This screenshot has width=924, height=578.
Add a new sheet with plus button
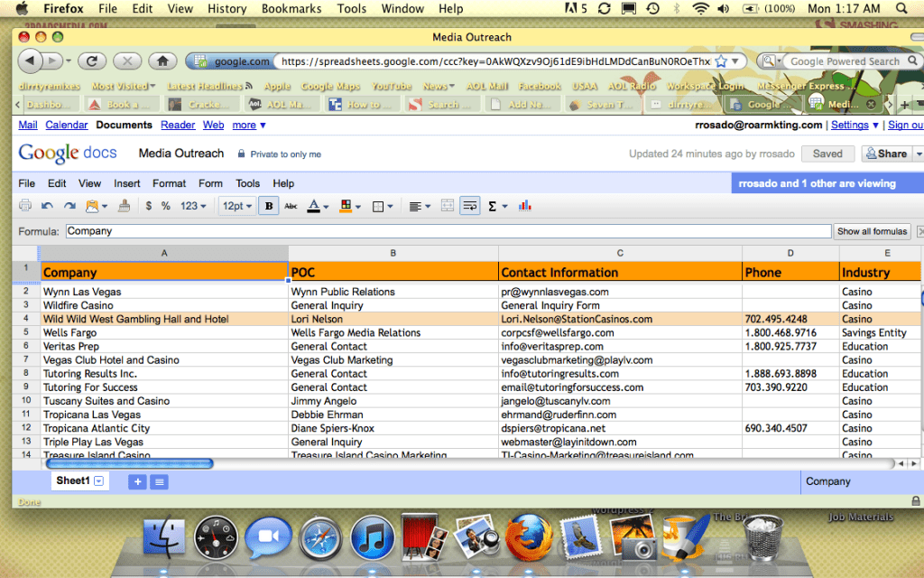coord(138,482)
